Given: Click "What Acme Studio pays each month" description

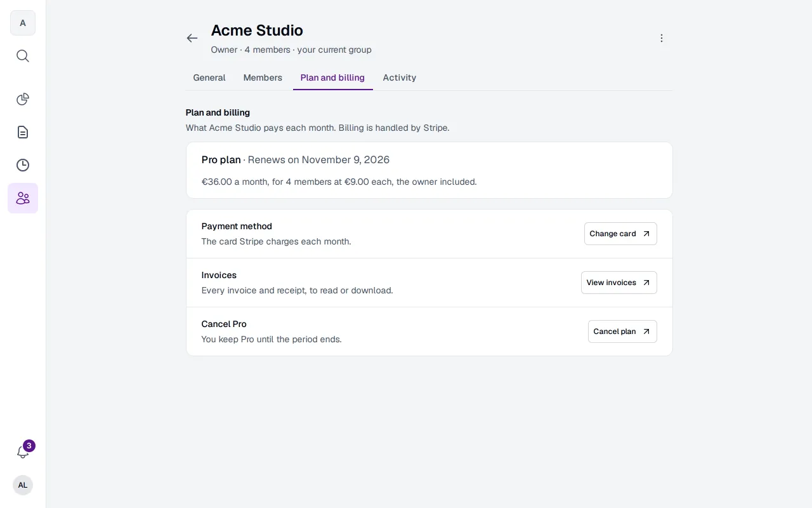Looking at the screenshot, I should coord(317,128).
